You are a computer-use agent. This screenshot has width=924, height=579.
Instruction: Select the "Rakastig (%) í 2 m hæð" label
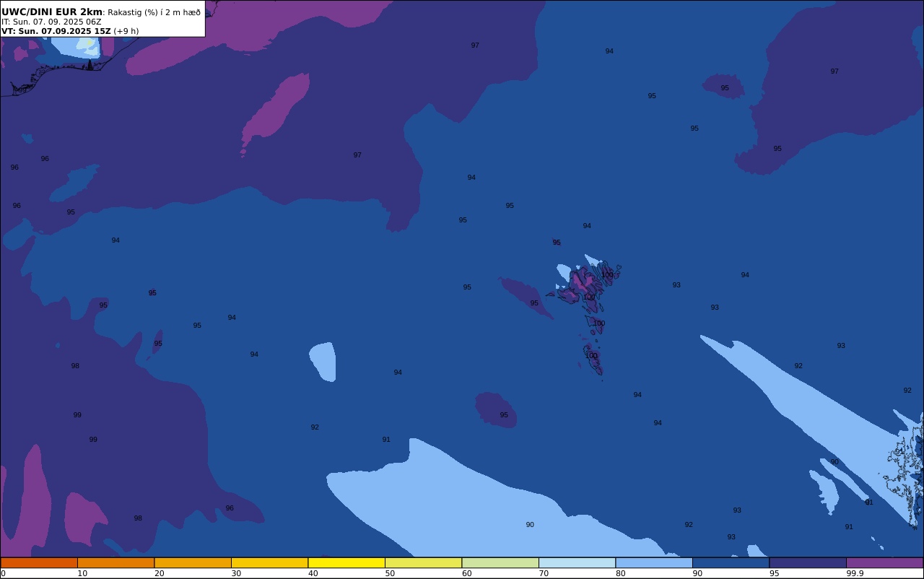[x=154, y=12]
